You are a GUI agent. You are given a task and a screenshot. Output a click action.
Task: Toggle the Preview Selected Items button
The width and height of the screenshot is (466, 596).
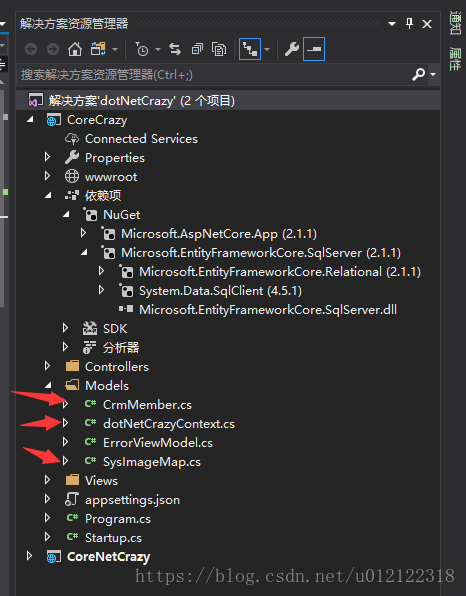[314, 49]
